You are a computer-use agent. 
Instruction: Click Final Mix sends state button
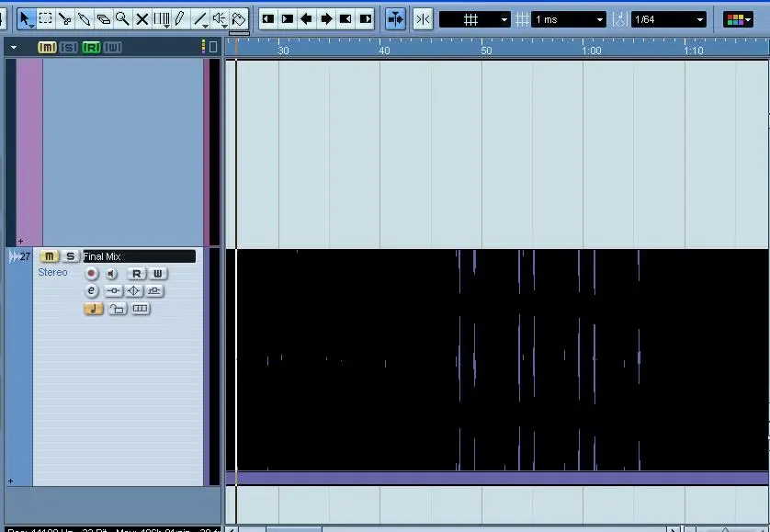154,291
